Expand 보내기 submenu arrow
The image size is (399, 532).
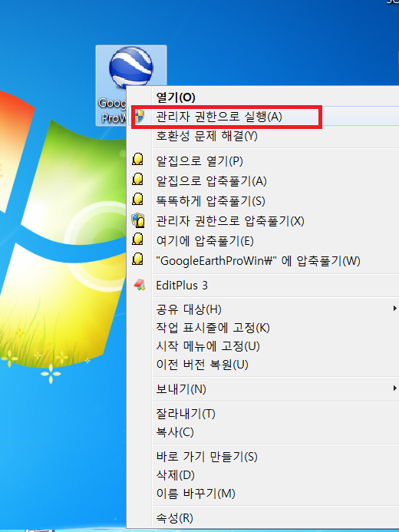pos(394,388)
